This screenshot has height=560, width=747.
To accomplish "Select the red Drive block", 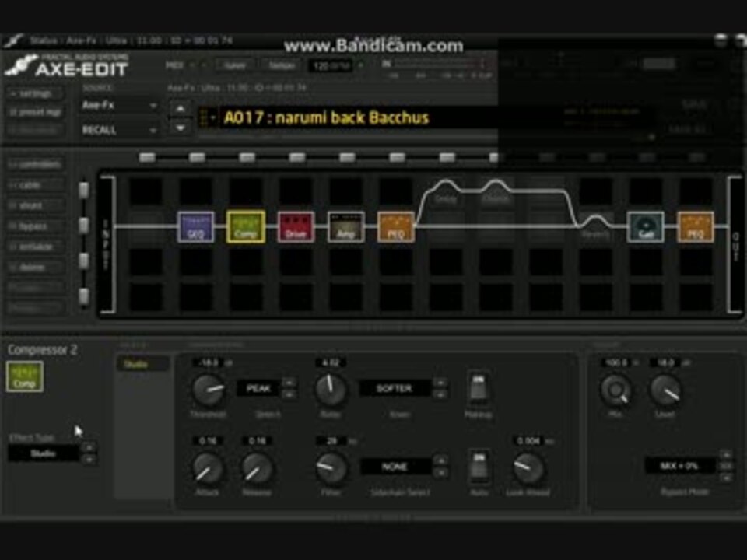I will [296, 226].
